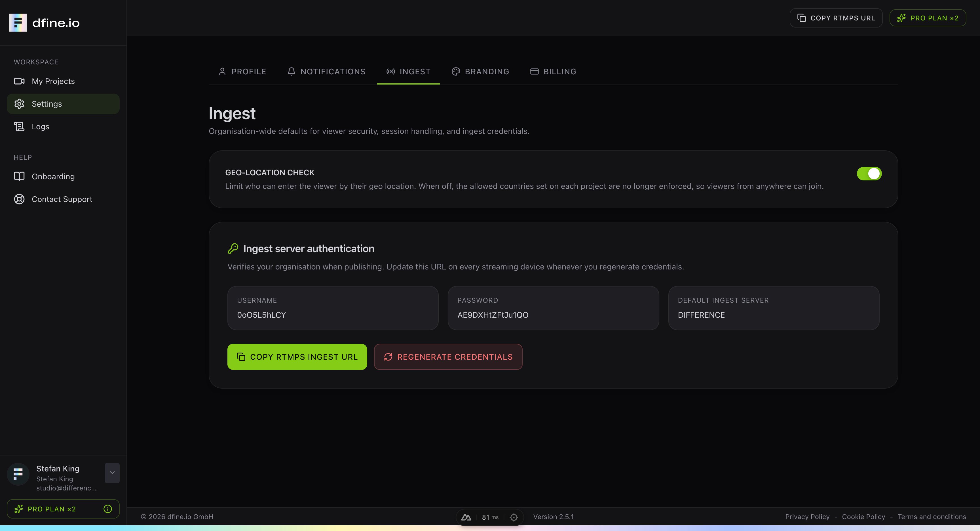Click the Stefan King avatar
Viewport: 980px width, 531px height.
(18, 474)
